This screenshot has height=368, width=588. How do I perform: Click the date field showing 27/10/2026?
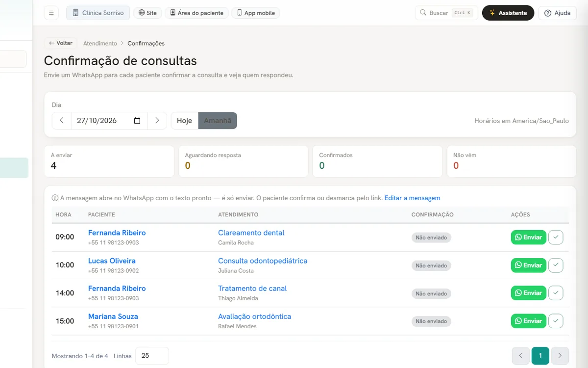[x=109, y=121]
